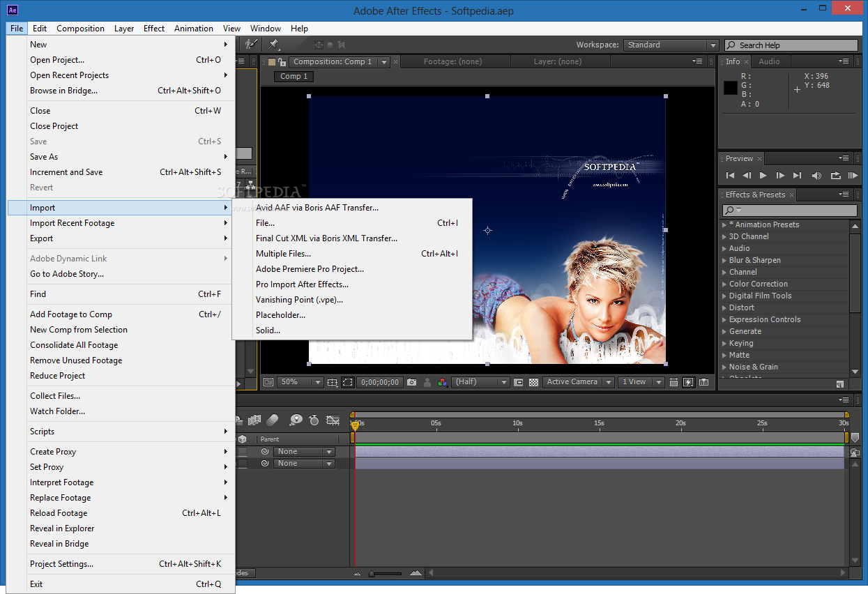Select Project Settings... in File menu
868x594 pixels.
(121, 564)
